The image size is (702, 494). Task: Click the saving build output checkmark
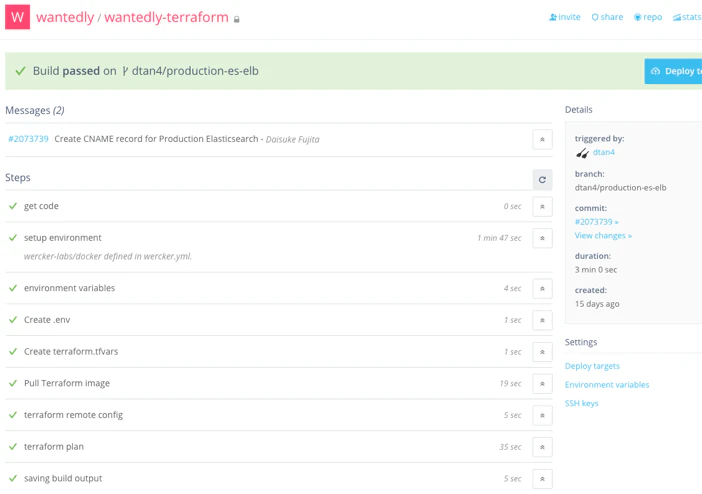pos(13,478)
